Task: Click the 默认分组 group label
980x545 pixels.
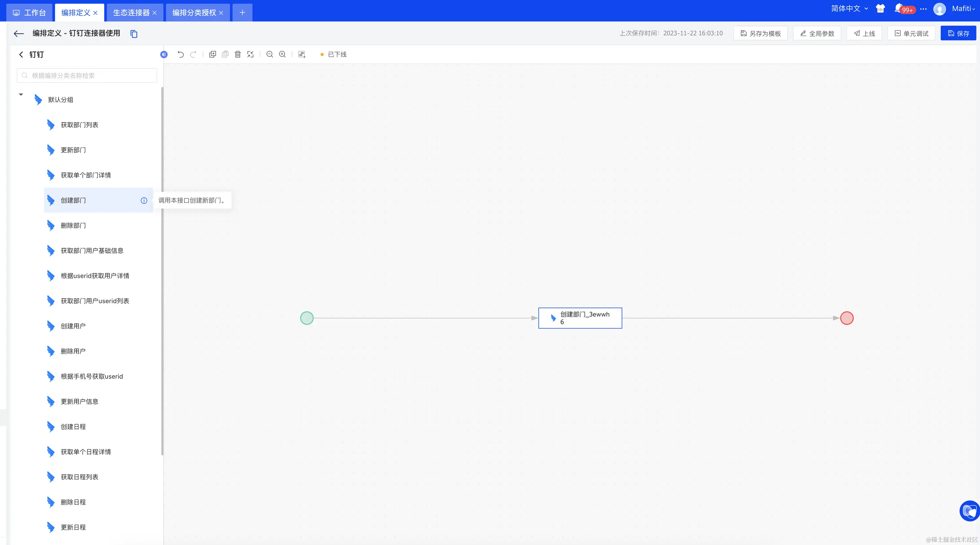Action: 61,100
